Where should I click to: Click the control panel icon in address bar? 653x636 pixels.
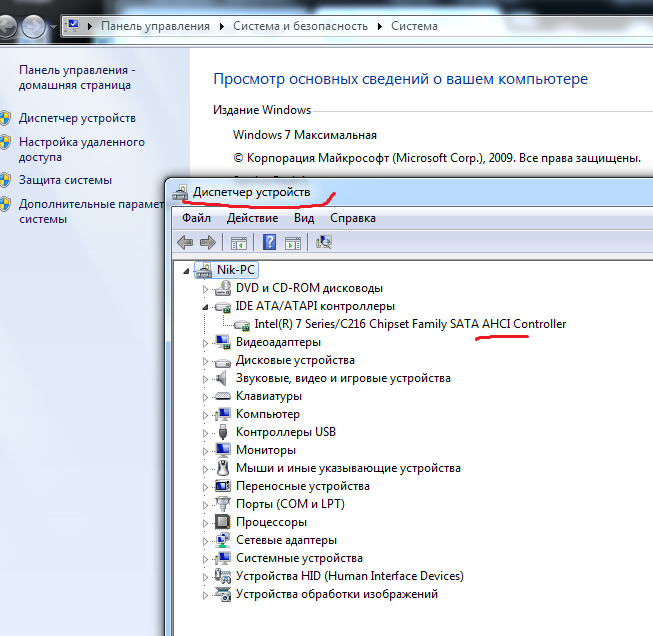(73, 26)
